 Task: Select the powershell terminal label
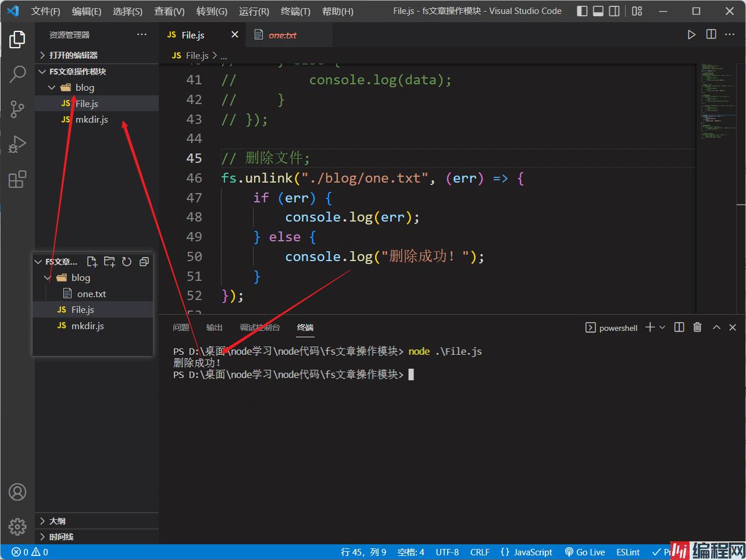[x=612, y=328]
